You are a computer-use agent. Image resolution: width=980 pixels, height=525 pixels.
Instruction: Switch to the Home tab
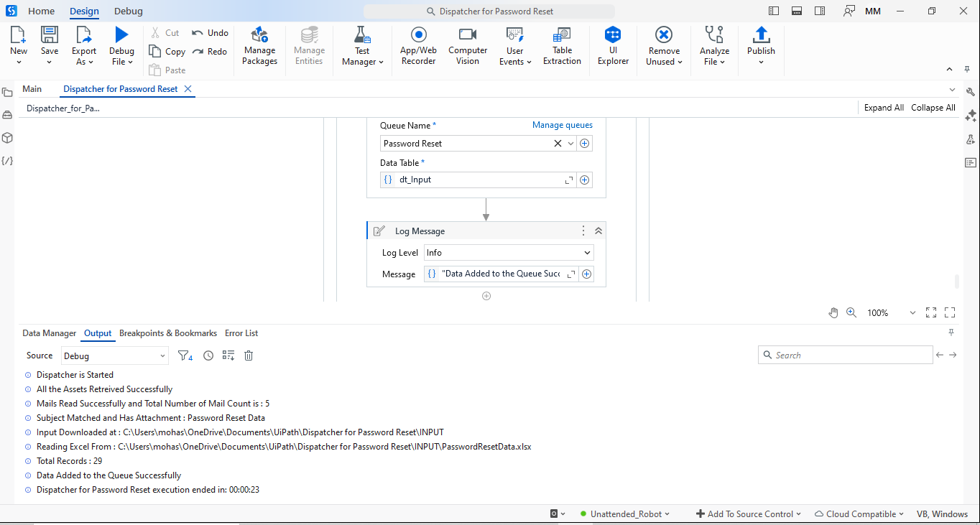[x=41, y=11]
